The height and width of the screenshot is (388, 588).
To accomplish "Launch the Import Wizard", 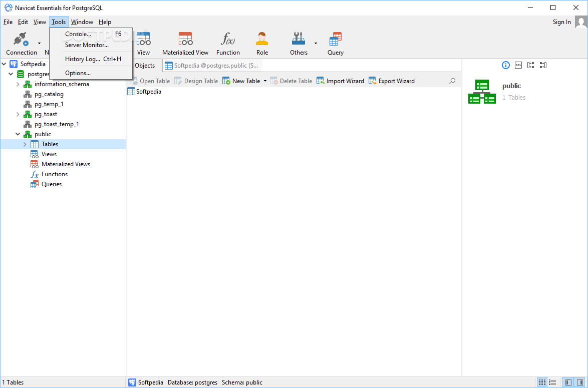I will click(x=341, y=81).
